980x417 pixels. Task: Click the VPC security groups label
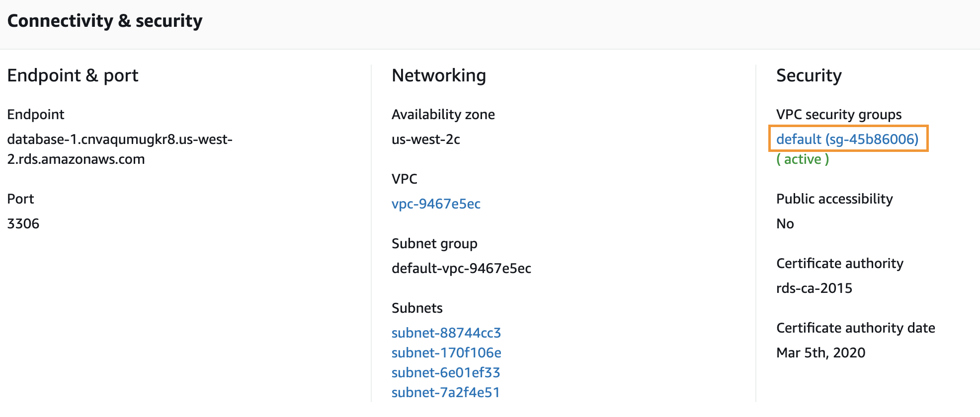point(839,114)
